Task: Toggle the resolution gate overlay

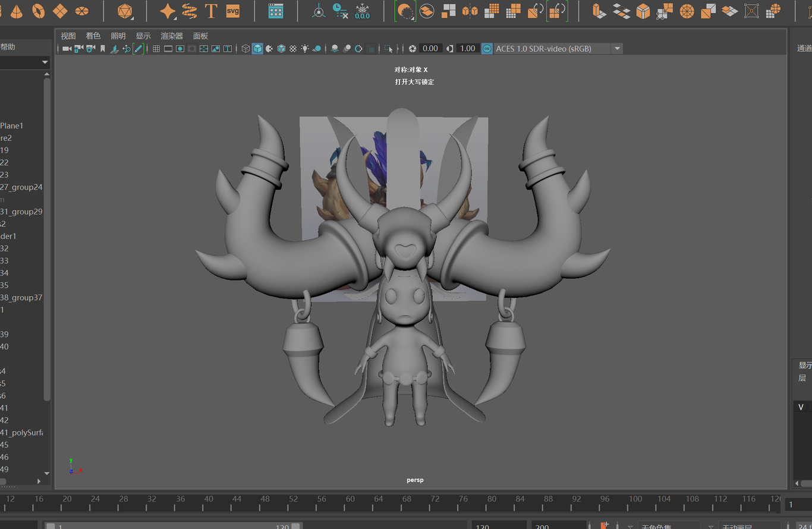Action: [x=180, y=49]
